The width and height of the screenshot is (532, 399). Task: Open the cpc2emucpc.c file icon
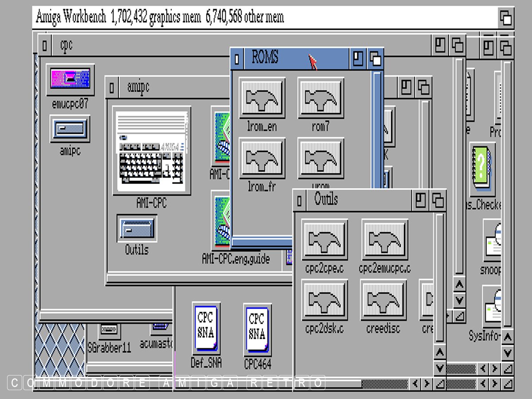384,240
